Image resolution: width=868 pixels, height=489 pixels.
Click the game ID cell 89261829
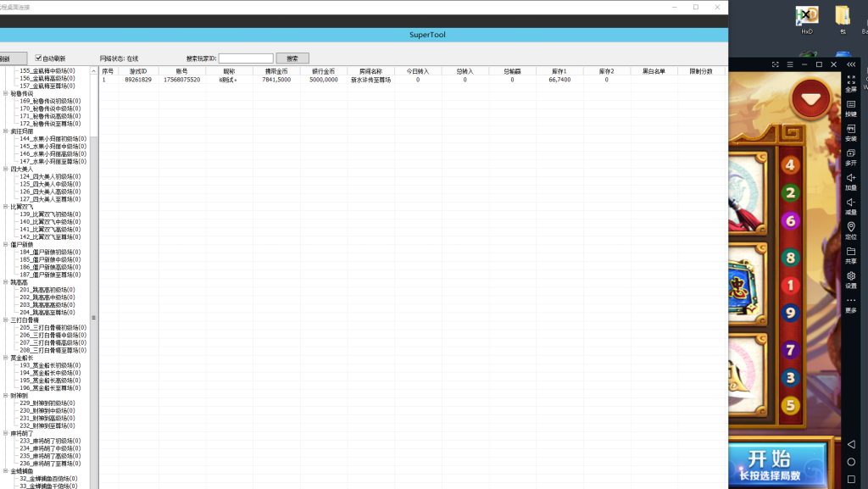[138, 80]
